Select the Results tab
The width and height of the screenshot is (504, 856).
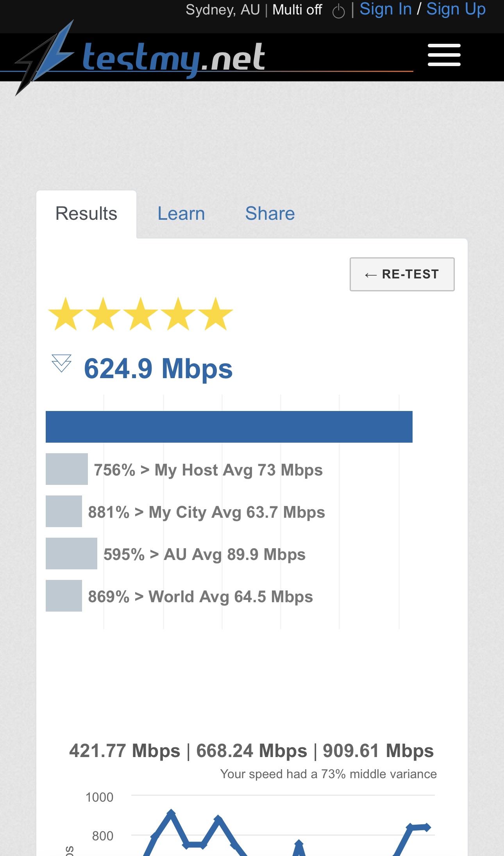click(86, 214)
